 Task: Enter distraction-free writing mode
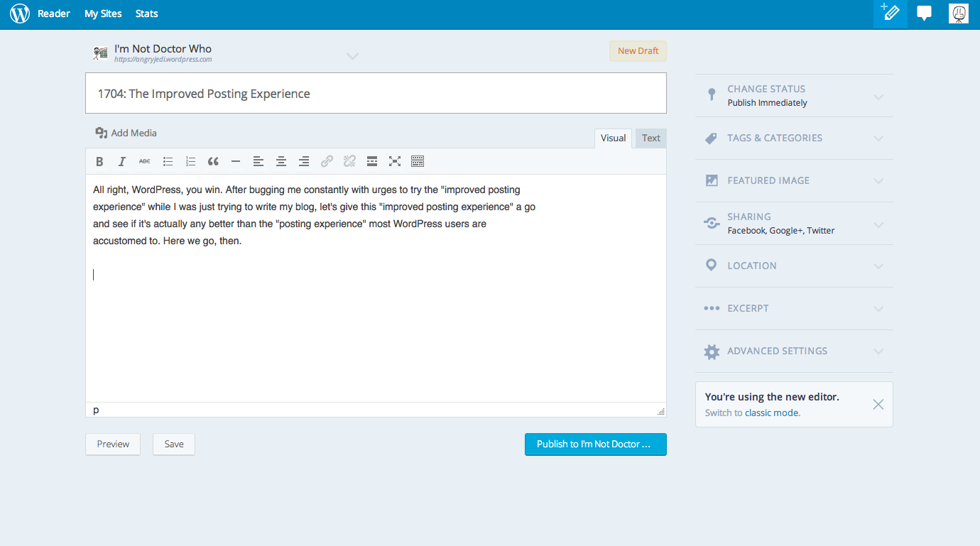coord(395,161)
